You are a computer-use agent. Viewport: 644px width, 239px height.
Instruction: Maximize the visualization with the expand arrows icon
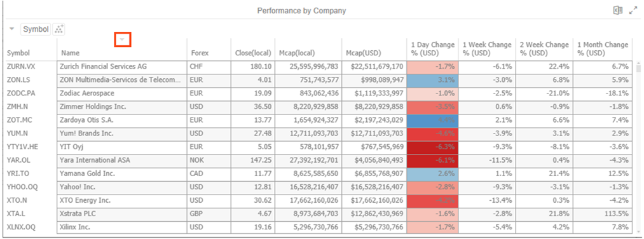point(633,11)
